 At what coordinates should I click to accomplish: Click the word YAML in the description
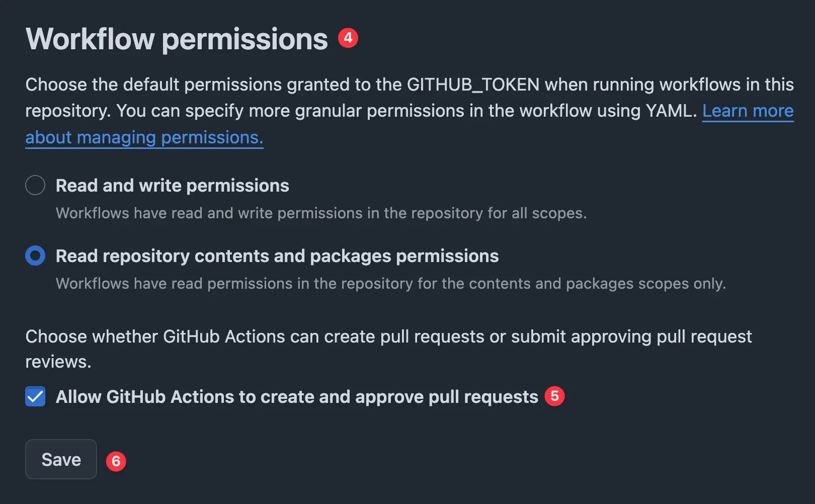click(671, 111)
